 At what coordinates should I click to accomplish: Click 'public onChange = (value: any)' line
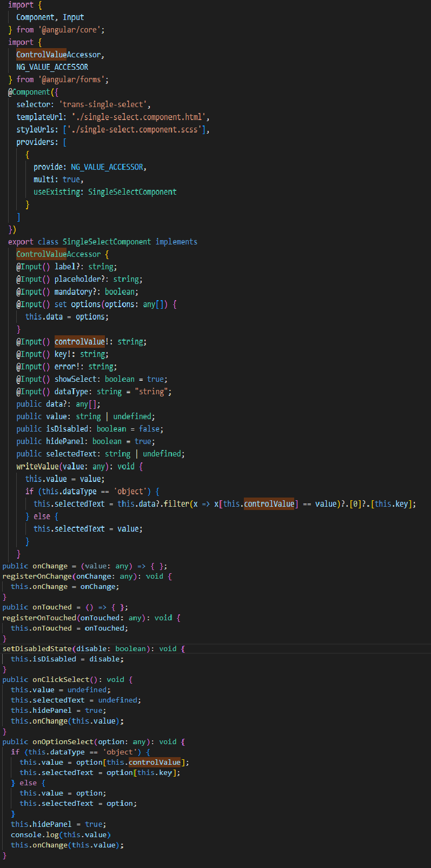coord(85,566)
